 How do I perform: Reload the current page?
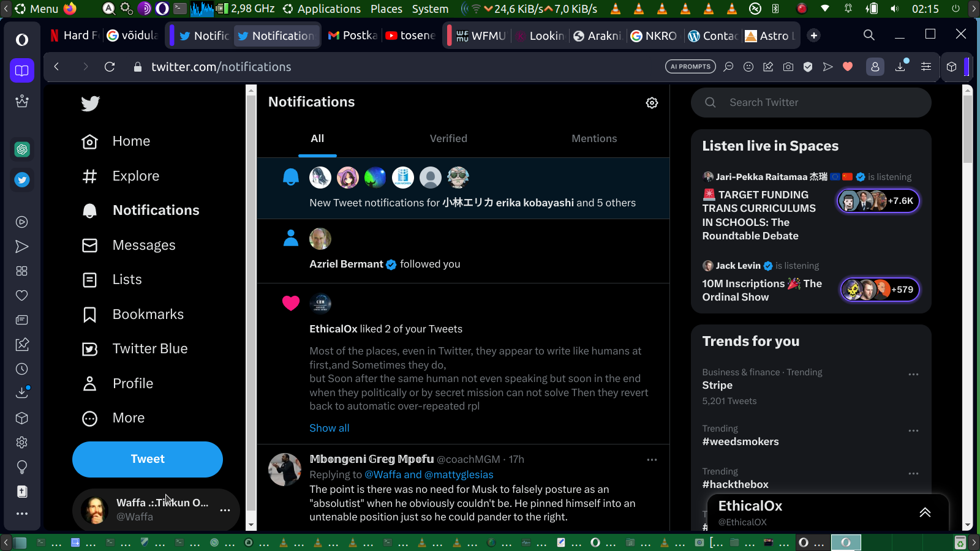[110, 67]
